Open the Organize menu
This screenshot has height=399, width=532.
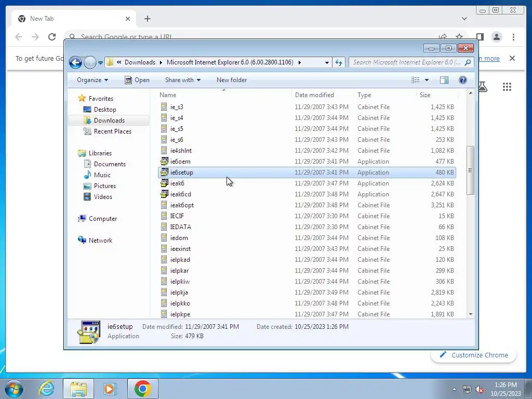[92, 80]
